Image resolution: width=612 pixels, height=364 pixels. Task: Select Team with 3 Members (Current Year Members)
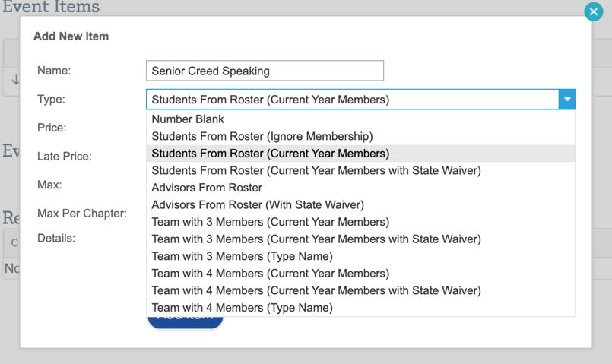click(x=270, y=222)
